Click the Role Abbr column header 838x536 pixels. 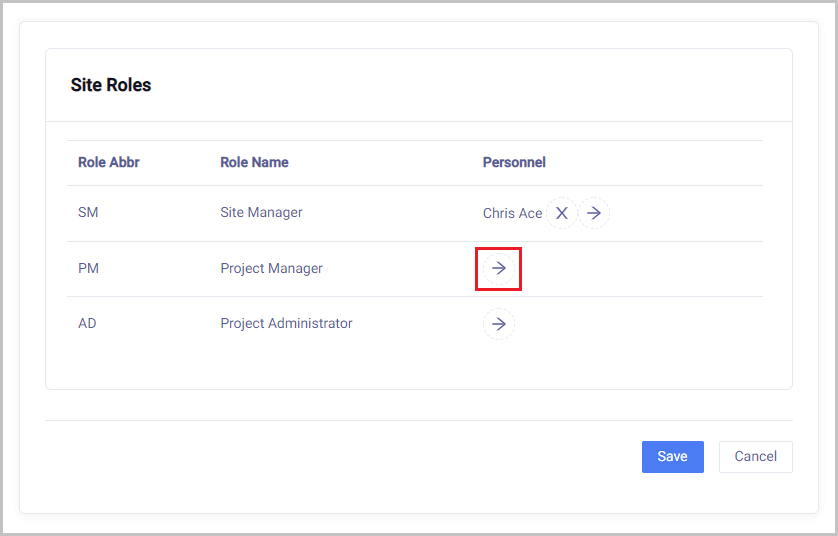[109, 162]
